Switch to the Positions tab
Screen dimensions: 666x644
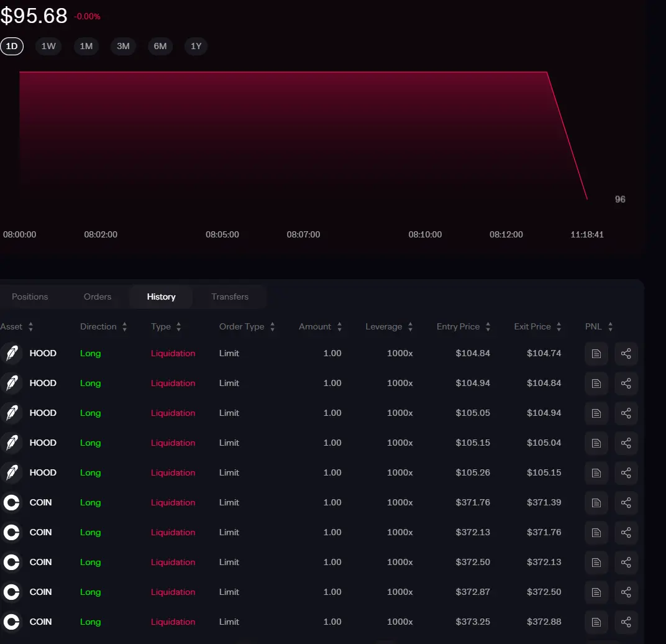point(30,297)
